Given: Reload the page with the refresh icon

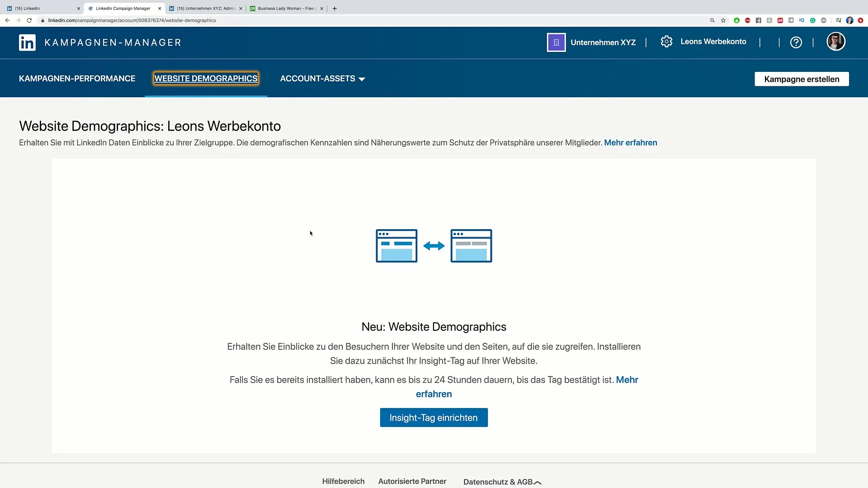Looking at the screenshot, I should pyautogui.click(x=29, y=20).
